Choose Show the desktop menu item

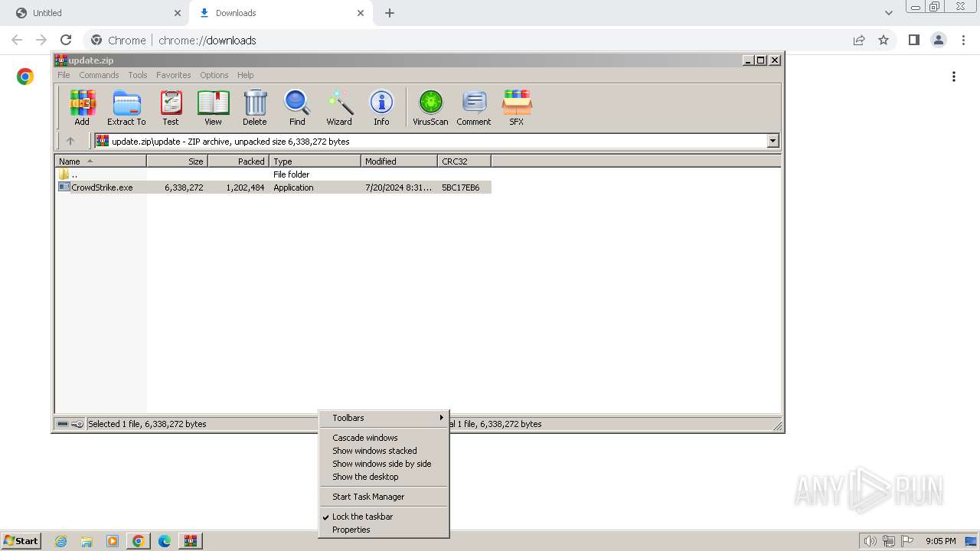coord(384,477)
